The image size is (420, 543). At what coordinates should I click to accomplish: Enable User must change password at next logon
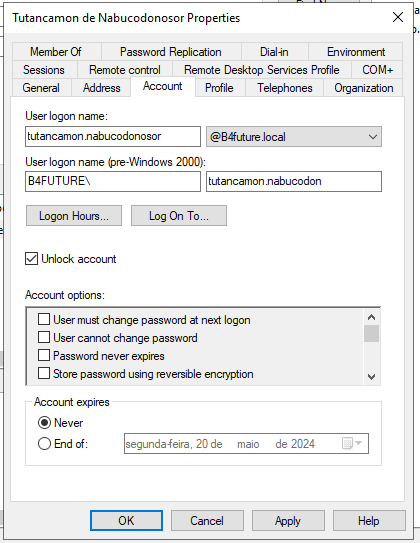point(44,319)
